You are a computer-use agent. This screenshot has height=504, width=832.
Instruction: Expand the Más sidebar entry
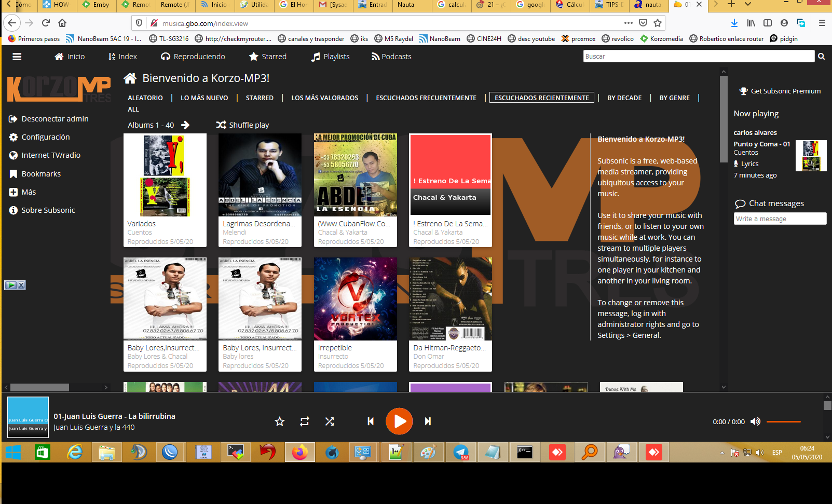pos(23,192)
